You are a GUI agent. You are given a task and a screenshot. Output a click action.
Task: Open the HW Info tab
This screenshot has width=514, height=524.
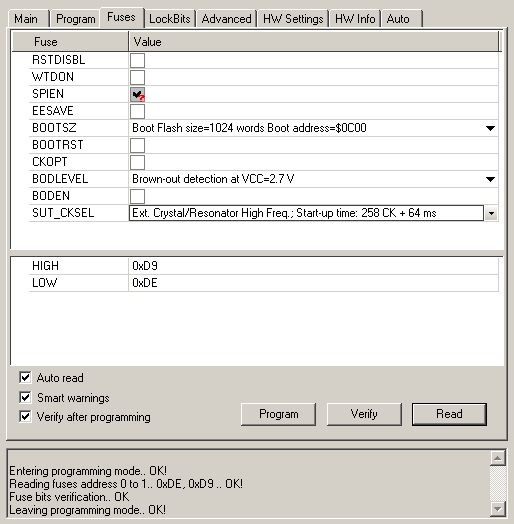click(x=355, y=19)
